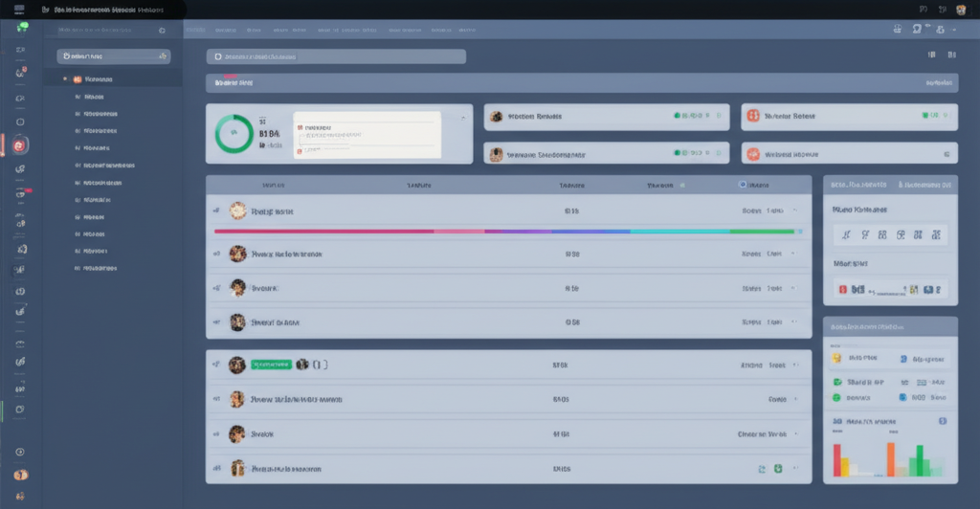Open the orange avatar in the left sidebar
The height and width of the screenshot is (509, 980).
(x=21, y=475)
